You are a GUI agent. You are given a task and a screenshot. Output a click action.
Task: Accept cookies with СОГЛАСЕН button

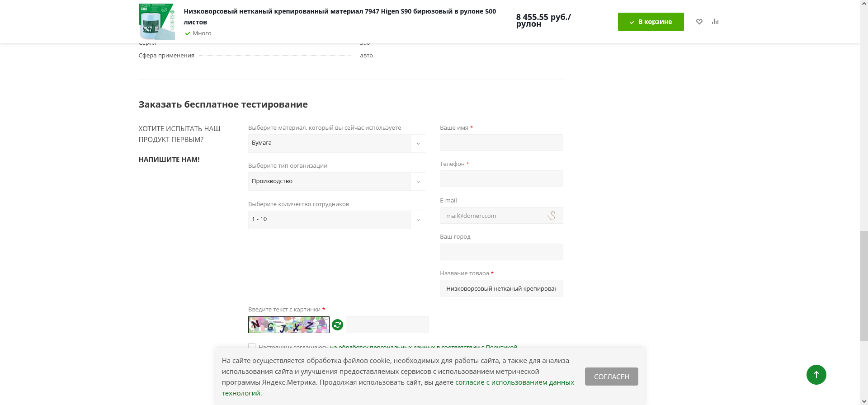pyautogui.click(x=612, y=377)
